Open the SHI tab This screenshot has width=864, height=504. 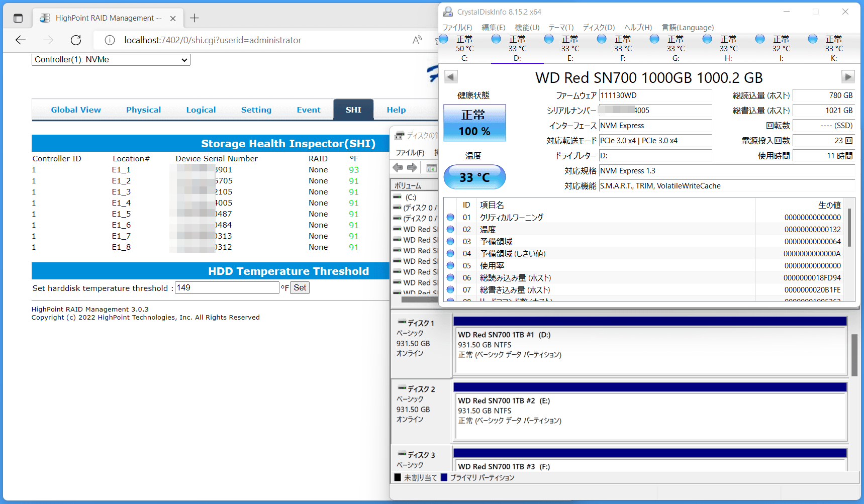click(353, 110)
